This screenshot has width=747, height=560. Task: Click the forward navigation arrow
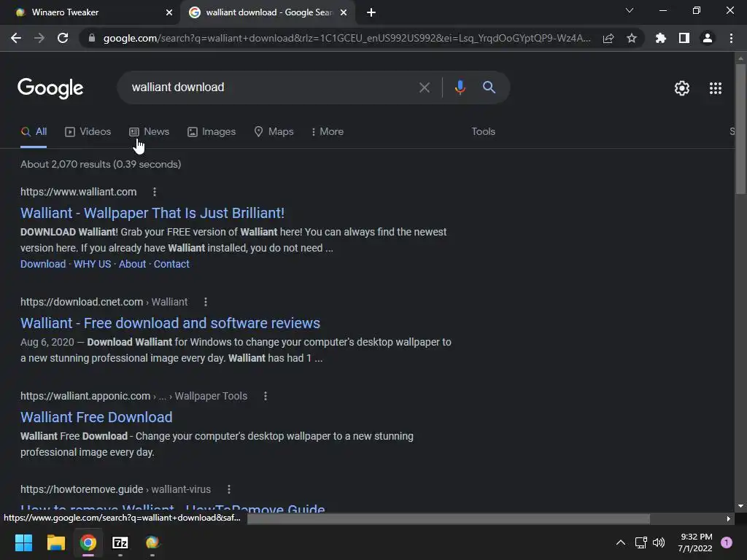(x=39, y=38)
